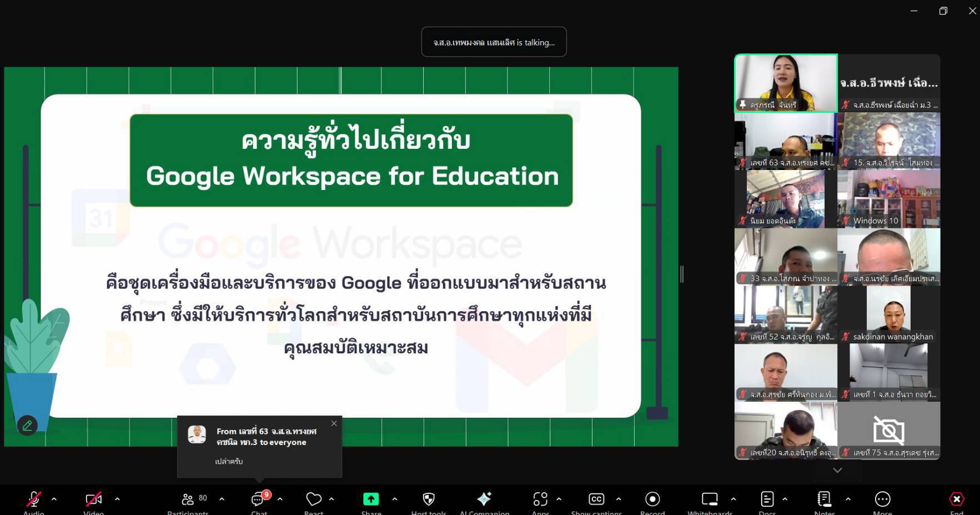Viewport: 980px width, 515px height.
Task: Expand the Chat options arrow
Action: (280, 499)
